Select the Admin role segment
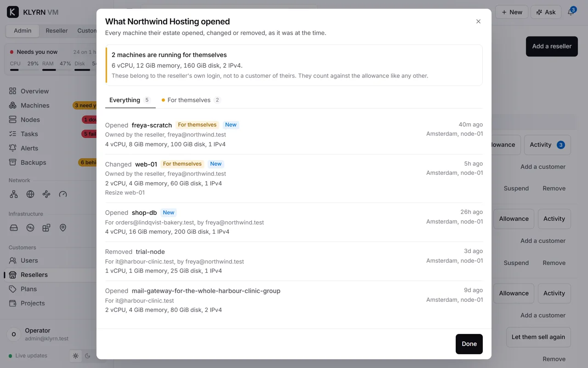The image size is (588, 368). tap(23, 31)
